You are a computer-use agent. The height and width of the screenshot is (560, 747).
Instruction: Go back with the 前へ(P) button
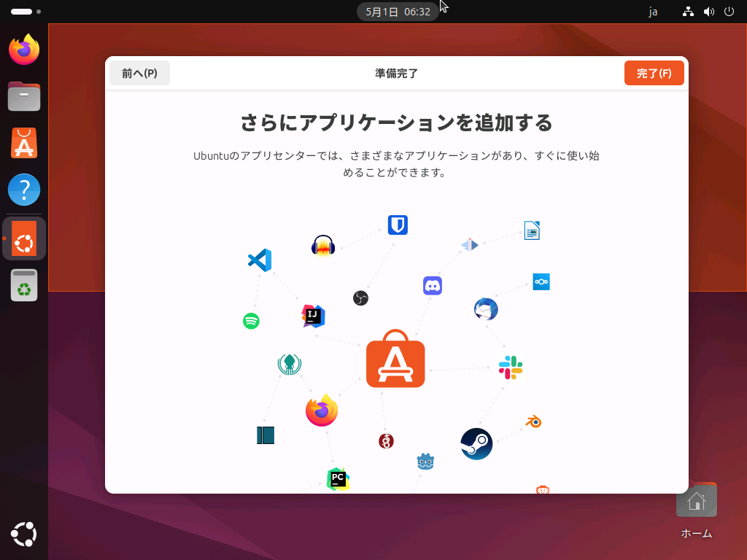(x=139, y=74)
